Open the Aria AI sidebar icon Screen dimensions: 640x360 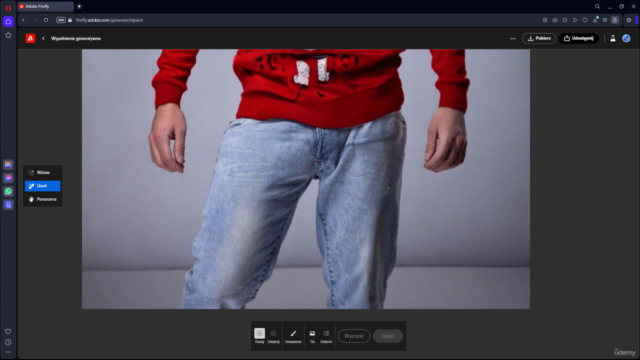click(x=8, y=164)
